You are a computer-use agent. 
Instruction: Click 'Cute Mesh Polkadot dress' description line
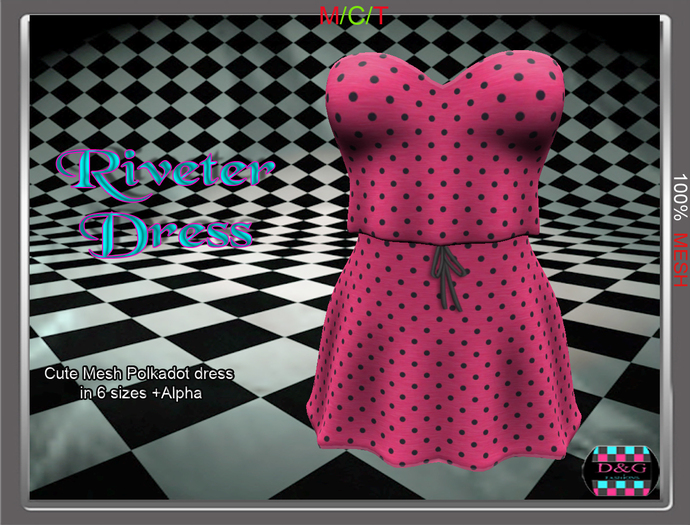pyautogui.click(x=139, y=374)
